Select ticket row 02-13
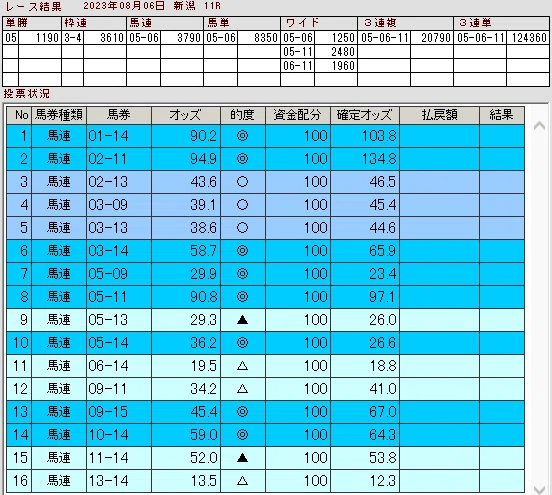Screen dimensions: 552x495 coord(265,182)
